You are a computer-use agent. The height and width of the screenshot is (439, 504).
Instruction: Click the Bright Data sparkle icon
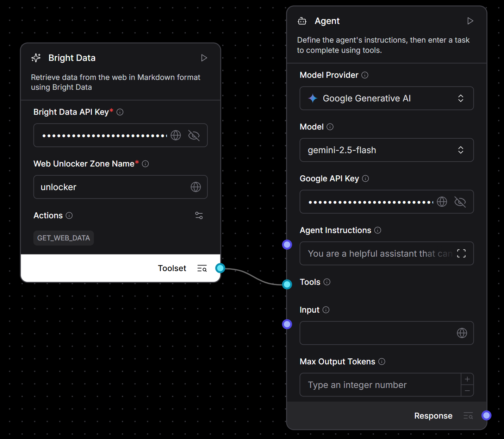(x=36, y=58)
